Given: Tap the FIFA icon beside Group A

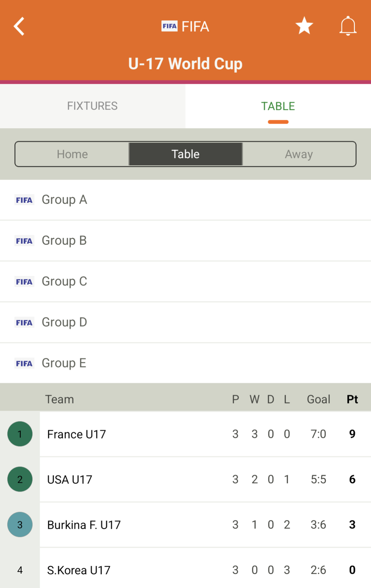Looking at the screenshot, I should point(24,200).
